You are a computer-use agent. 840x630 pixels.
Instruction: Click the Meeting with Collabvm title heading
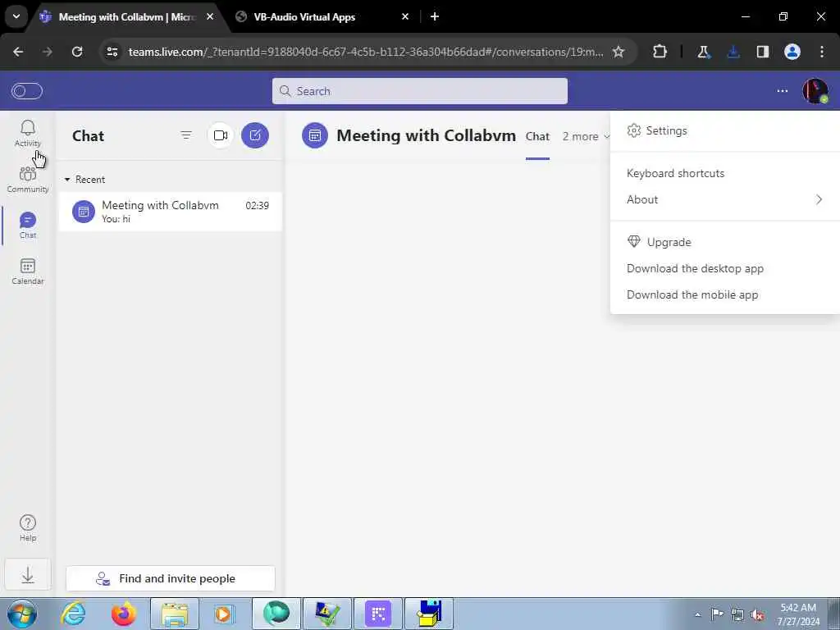(x=426, y=135)
